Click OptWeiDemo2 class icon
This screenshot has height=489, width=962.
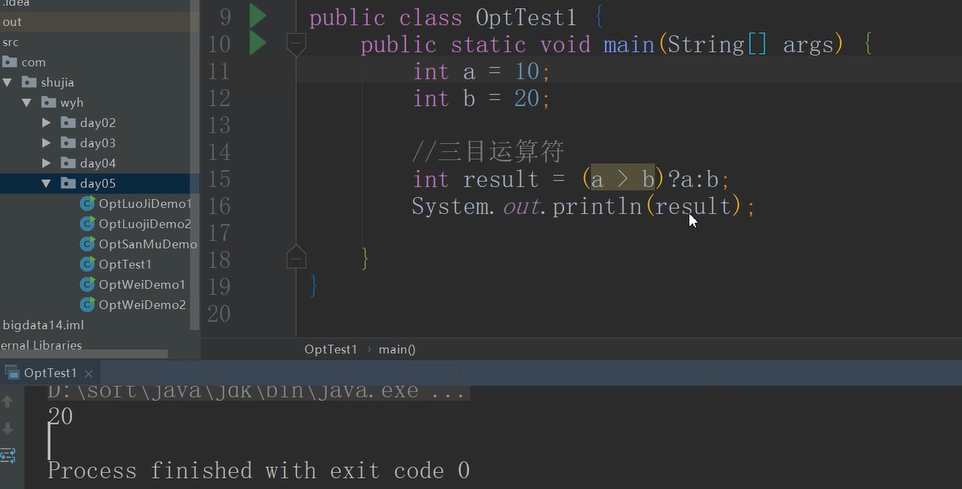pyautogui.click(x=87, y=305)
